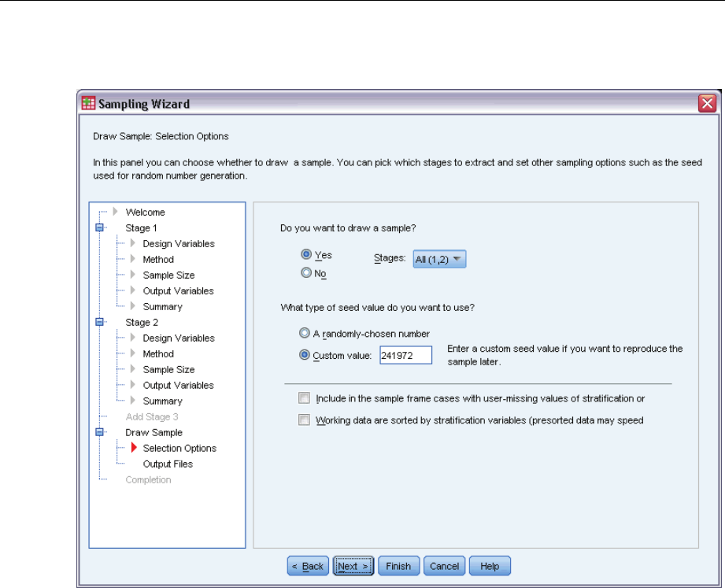Open Output Variables under Stage 2

(178, 385)
